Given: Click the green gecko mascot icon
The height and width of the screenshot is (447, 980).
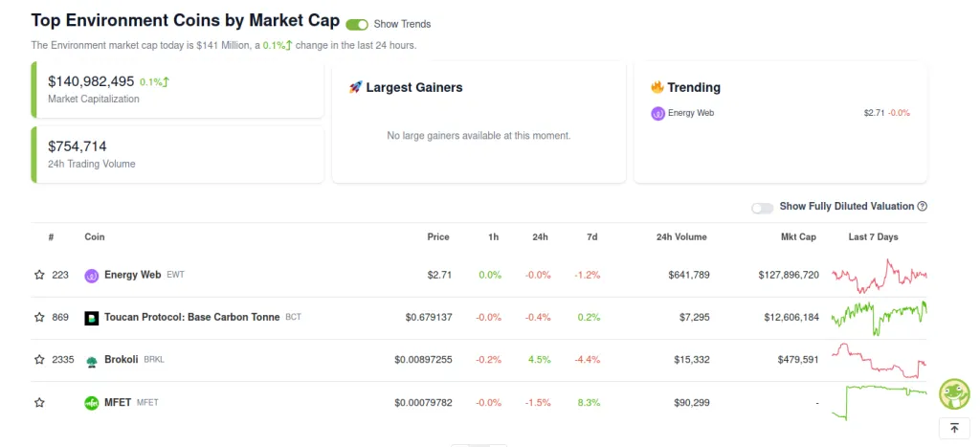Looking at the screenshot, I should coord(953,392).
